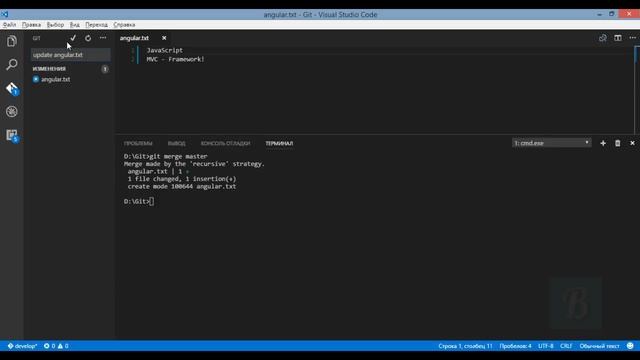Open the Explorer view in activity bar

click(x=12, y=41)
